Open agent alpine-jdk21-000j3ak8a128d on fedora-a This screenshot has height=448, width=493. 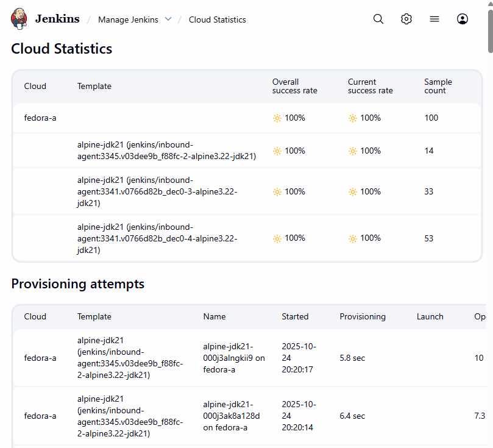[x=232, y=416]
